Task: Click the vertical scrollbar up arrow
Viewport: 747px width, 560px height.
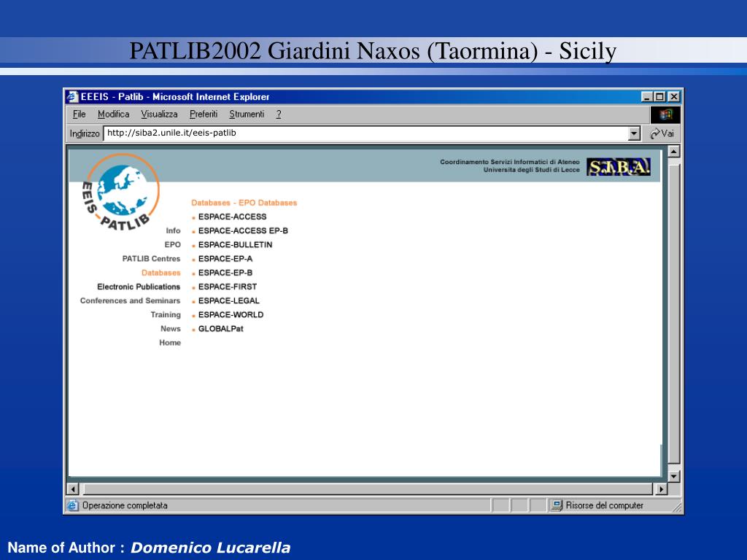Action: [x=673, y=152]
